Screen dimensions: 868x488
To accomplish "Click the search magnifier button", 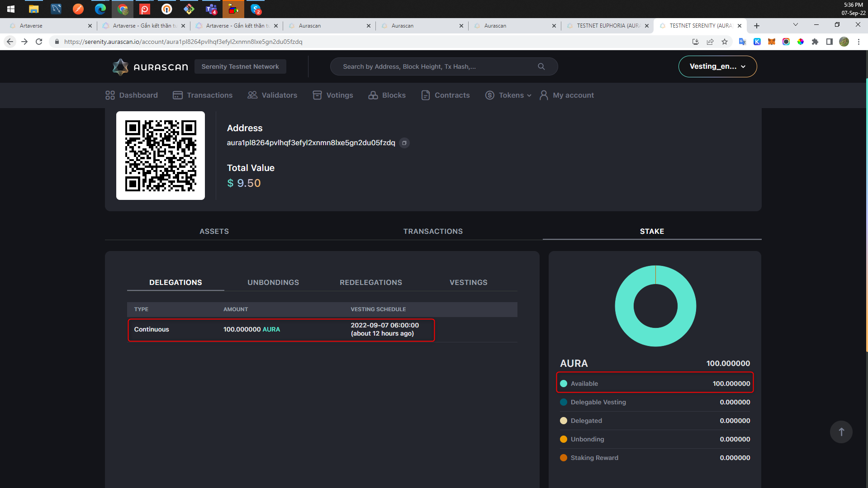I will tap(541, 66).
